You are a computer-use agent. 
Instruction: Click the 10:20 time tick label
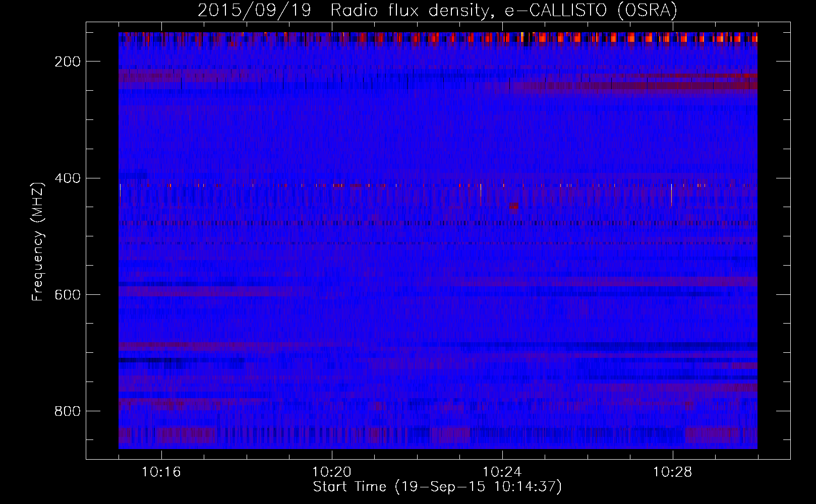tap(332, 472)
